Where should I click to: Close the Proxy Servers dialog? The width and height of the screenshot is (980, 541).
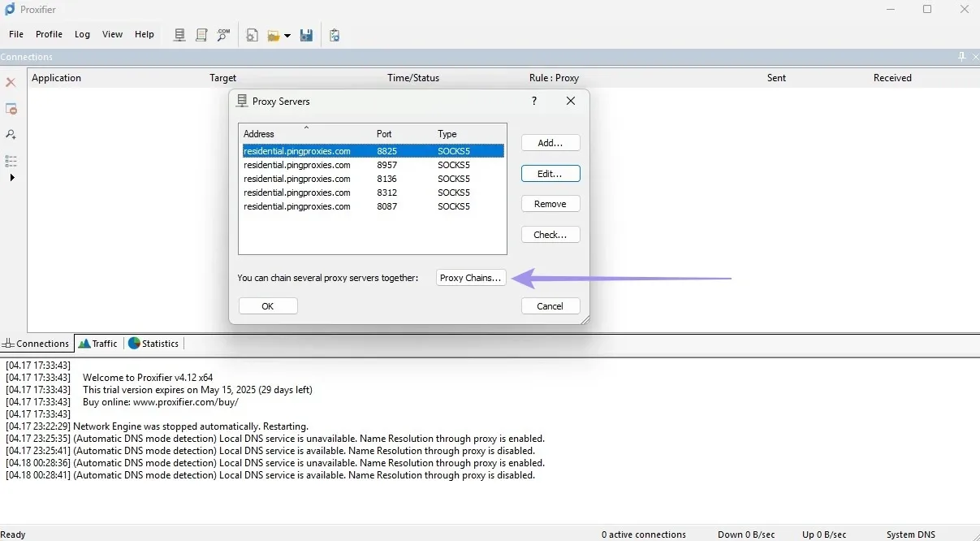571,101
